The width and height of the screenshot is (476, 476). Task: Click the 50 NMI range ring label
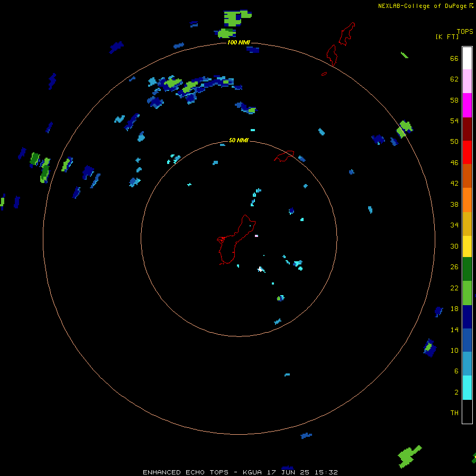click(239, 140)
